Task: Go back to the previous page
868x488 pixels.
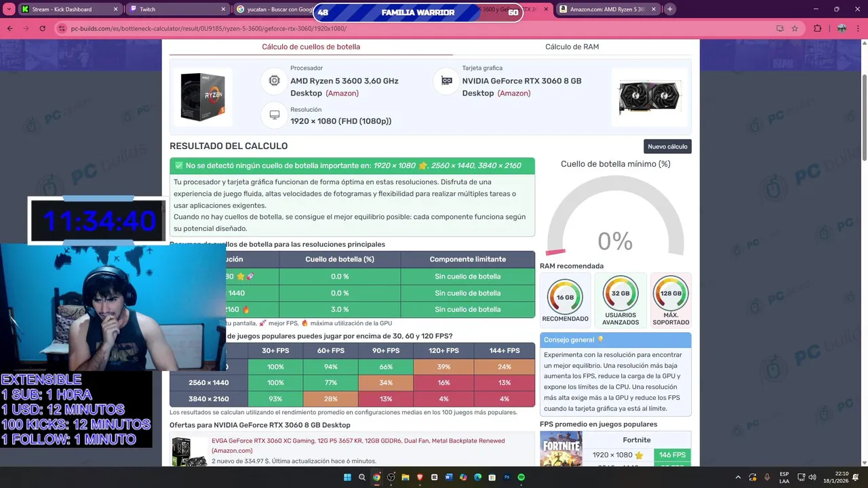Action: coord(9,28)
